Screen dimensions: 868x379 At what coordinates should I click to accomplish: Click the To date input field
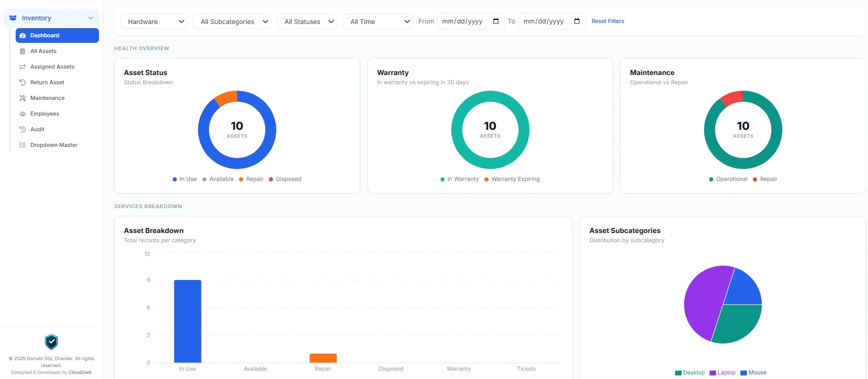coord(552,21)
